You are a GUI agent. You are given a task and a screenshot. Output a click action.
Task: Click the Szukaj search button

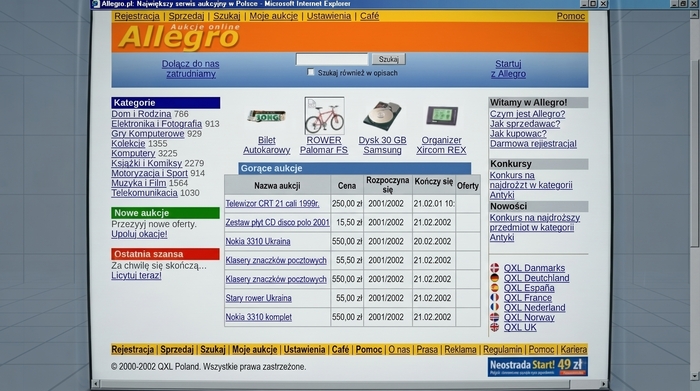tap(388, 59)
